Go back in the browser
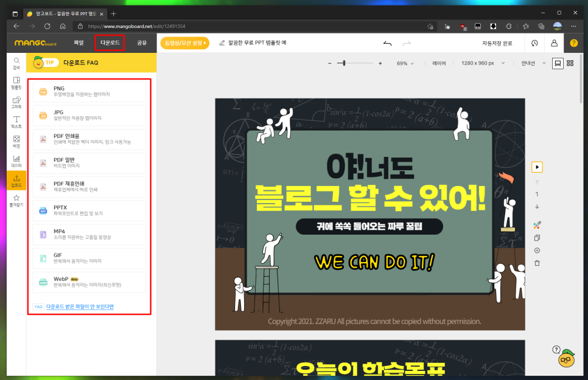 tap(16, 26)
